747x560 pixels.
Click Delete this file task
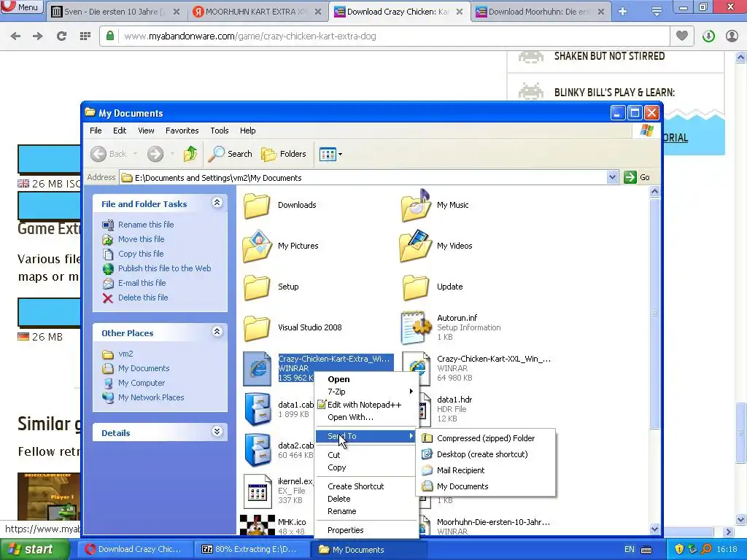[143, 297]
